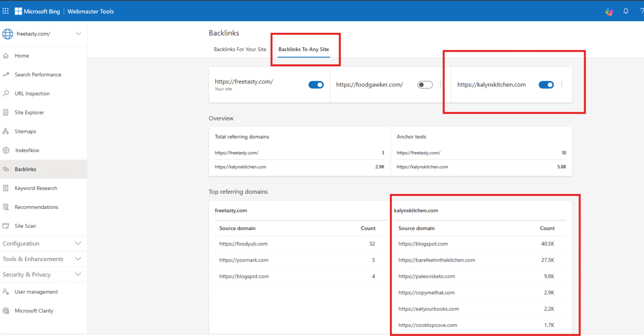Click the Microsoft Bing logo

[x=37, y=11]
